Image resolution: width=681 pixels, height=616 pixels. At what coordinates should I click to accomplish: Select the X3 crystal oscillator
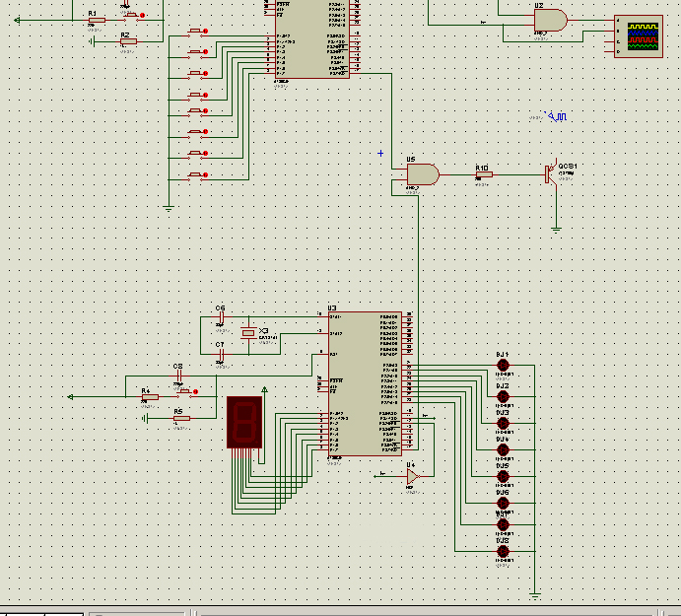tap(248, 333)
